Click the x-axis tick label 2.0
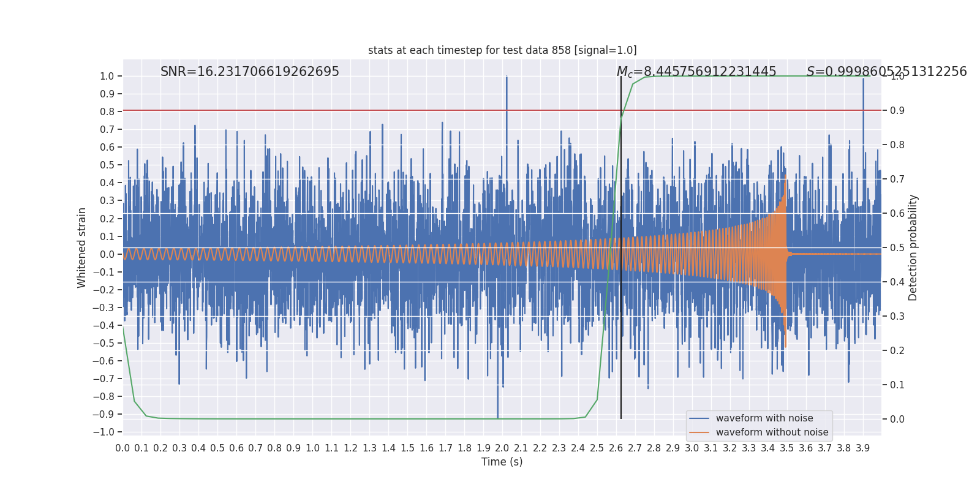This screenshot has width=980, height=490. [x=502, y=448]
